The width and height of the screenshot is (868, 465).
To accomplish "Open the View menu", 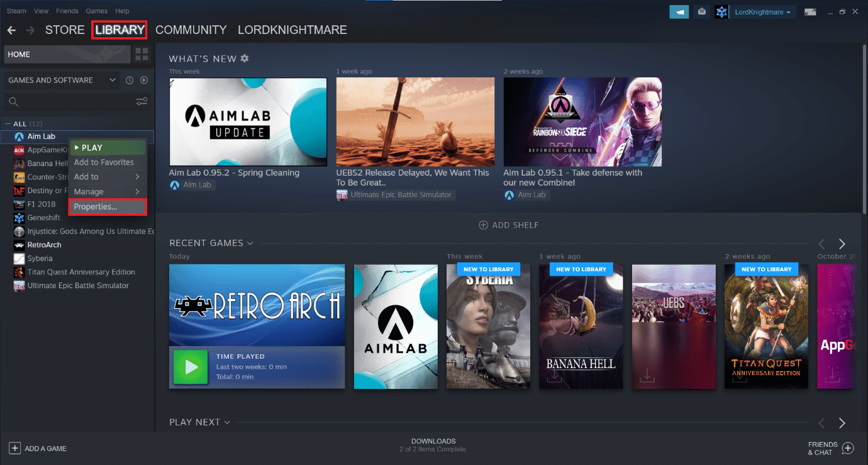I will pos(42,11).
